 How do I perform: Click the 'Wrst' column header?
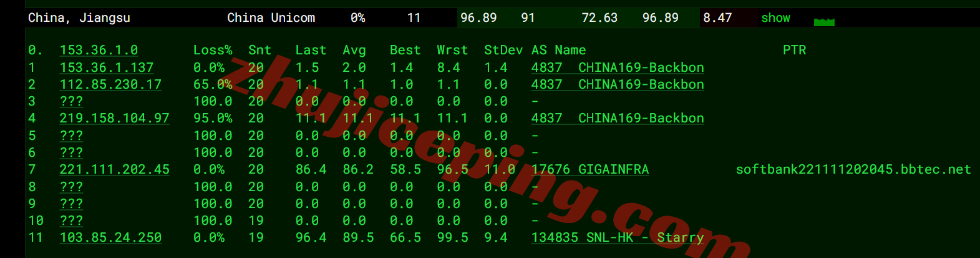click(452, 50)
